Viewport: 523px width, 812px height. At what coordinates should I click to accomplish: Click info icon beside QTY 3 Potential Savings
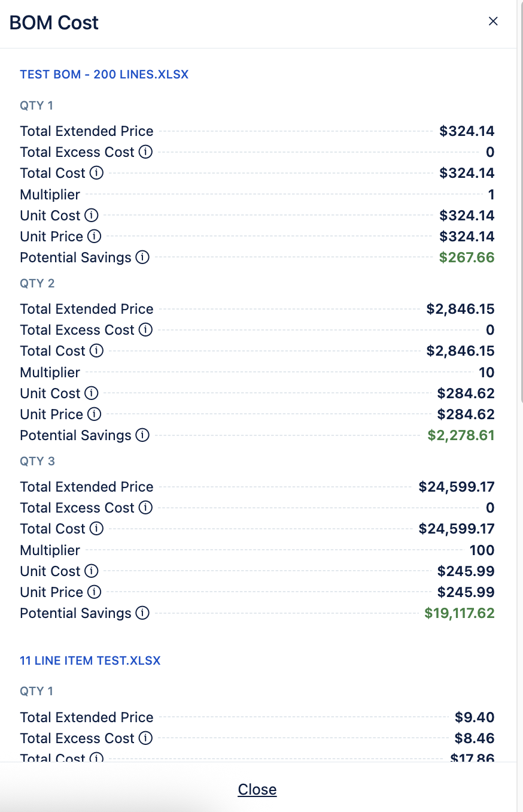click(142, 613)
